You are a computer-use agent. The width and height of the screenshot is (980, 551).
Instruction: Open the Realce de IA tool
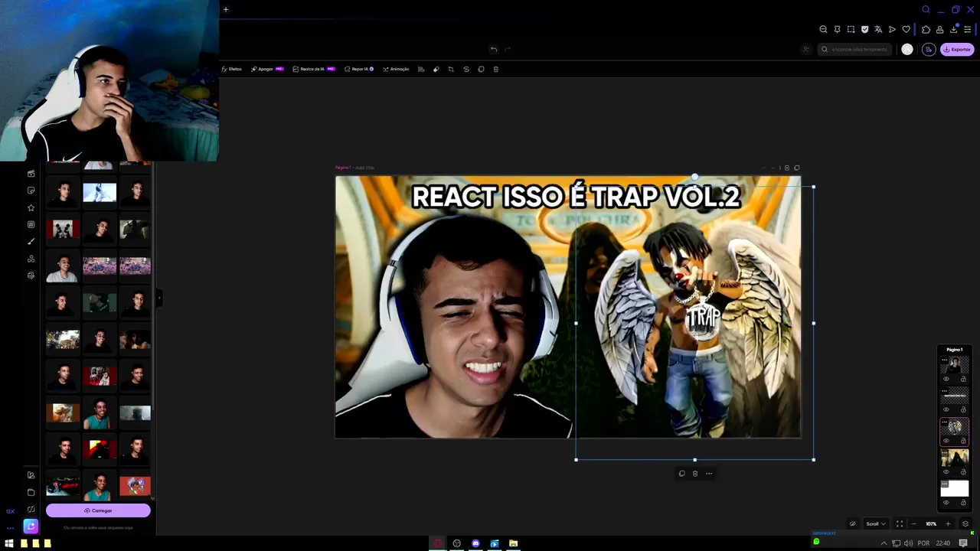tap(314, 69)
